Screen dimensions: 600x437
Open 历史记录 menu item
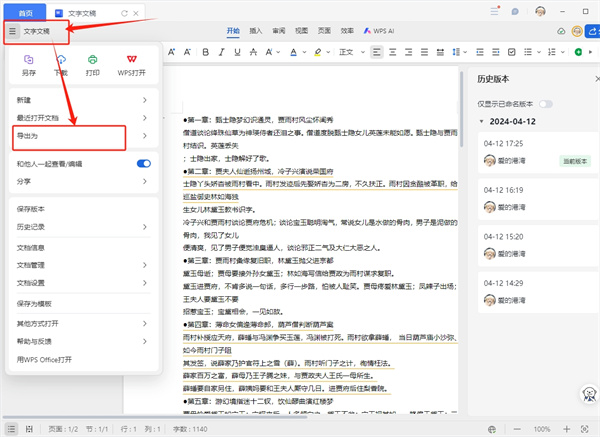pyautogui.click(x=82, y=227)
